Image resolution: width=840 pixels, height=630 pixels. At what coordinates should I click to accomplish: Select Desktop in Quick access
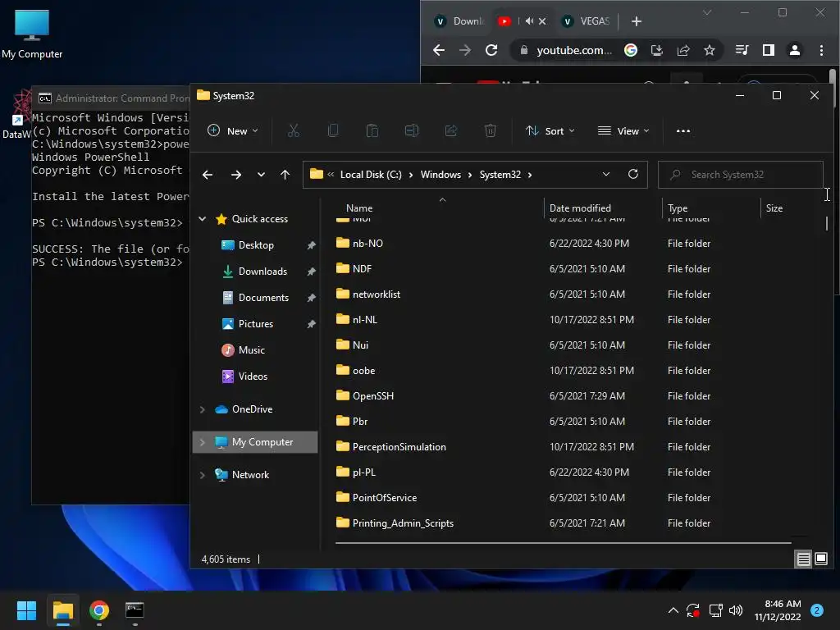[x=256, y=244]
